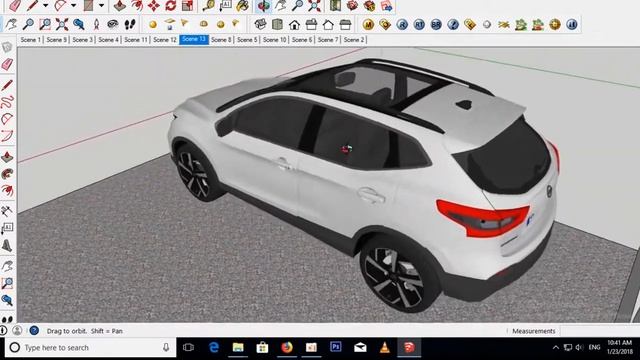Viewport: 640px width, 360px height.
Task: Open VLC media player from the taskbar
Action: click(x=384, y=347)
